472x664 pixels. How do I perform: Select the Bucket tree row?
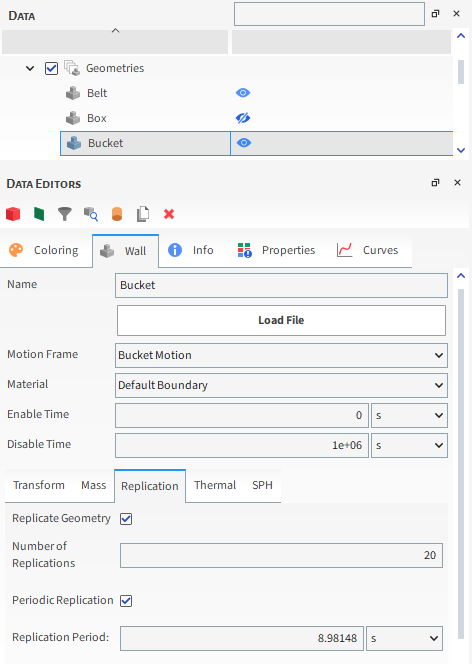(x=257, y=143)
